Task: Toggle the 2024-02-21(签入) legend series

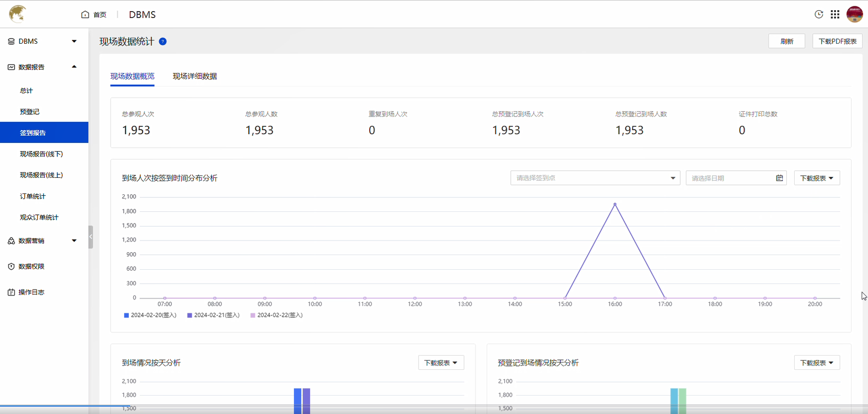Action: (213, 315)
